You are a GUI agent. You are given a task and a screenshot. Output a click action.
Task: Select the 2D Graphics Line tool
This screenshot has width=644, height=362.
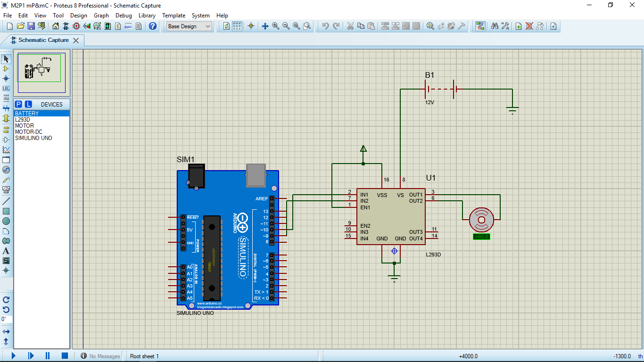pyautogui.click(x=6, y=201)
